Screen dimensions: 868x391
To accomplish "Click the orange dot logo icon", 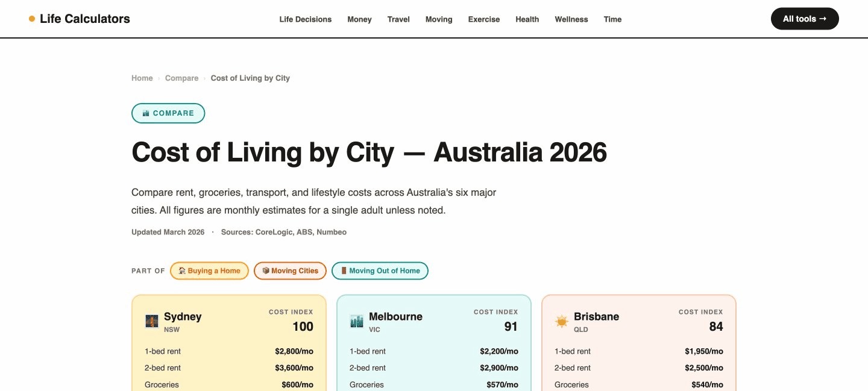I will [x=31, y=18].
